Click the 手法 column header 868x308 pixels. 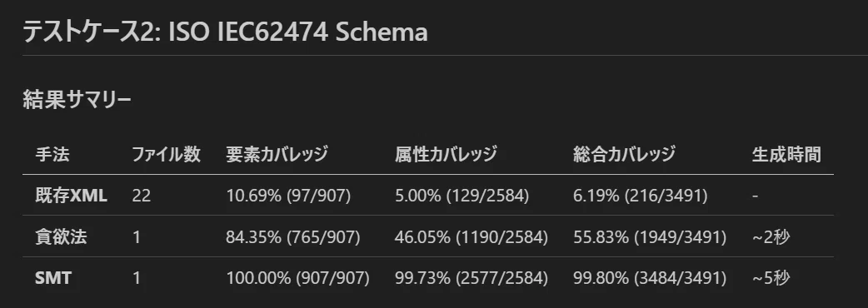tap(52, 155)
